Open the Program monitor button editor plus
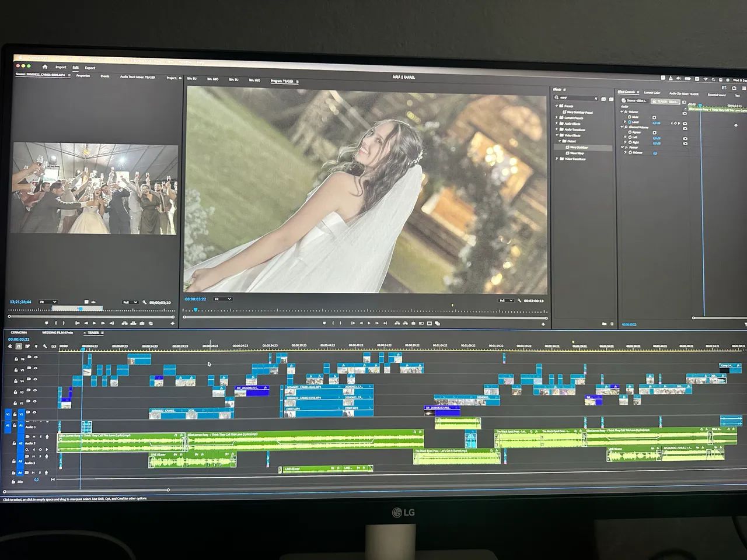This screenshot has height=560, width=747. [543, 324]
